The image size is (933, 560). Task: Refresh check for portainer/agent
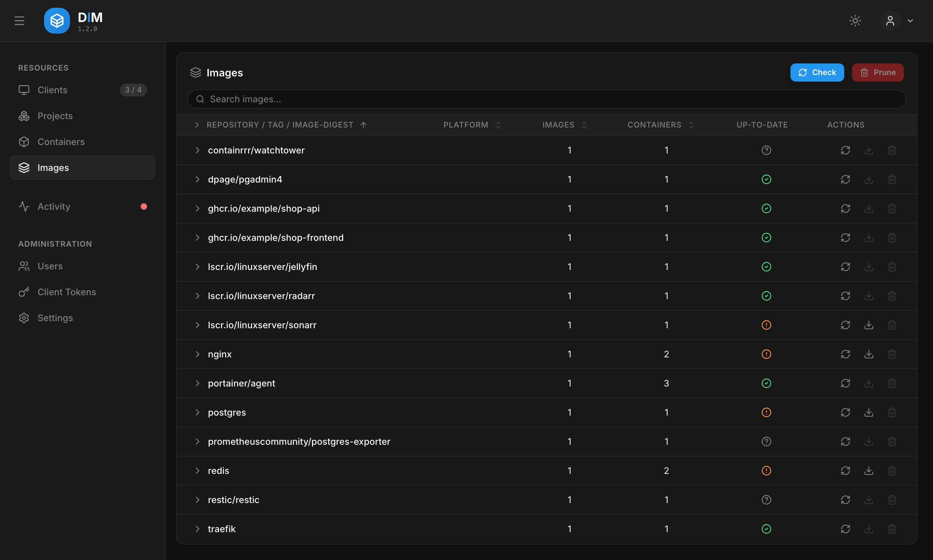pos(845,383)
